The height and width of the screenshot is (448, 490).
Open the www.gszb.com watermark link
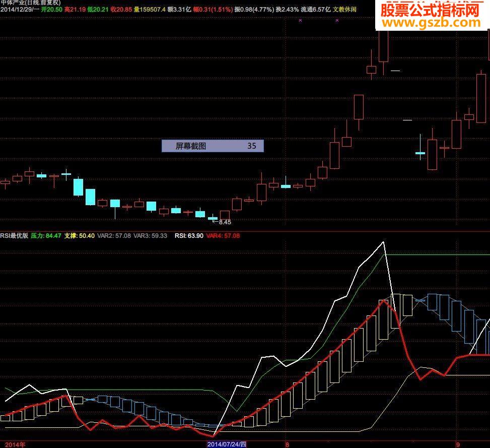coord(432,23)
